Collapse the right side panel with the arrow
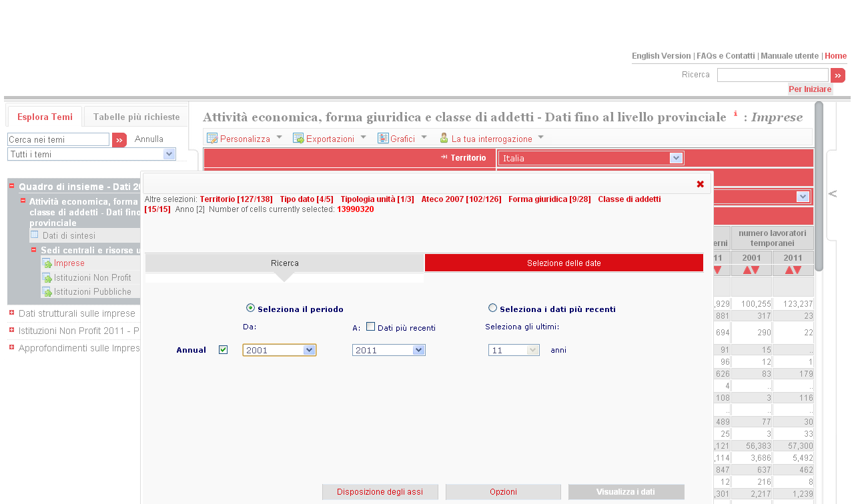 click(833, 194)
